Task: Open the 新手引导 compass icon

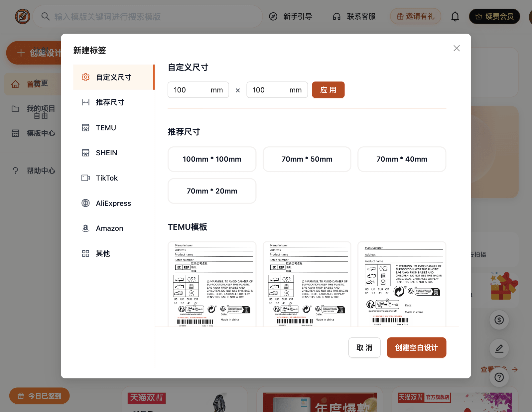Action: point(273,16)
